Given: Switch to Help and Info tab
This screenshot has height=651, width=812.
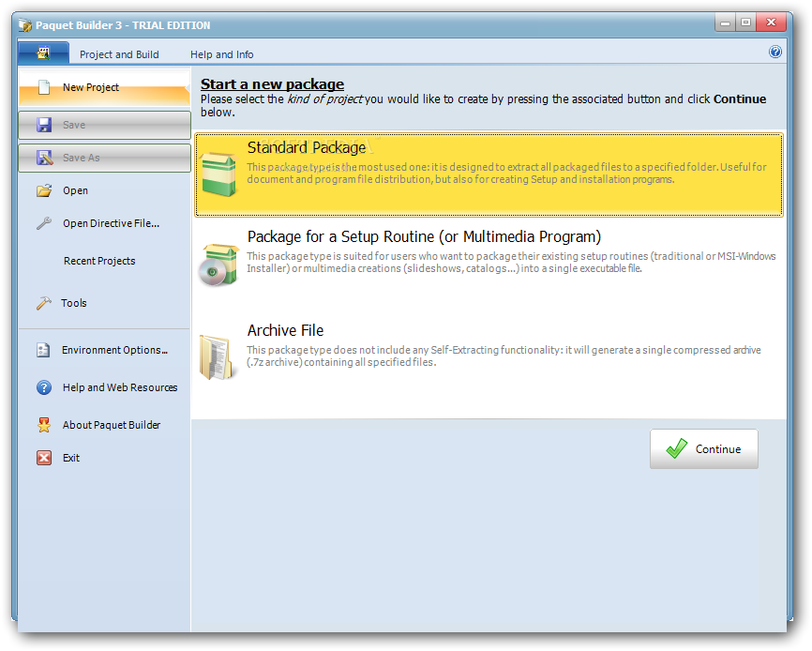Looking at the screenshot, I should [x=221, y=54].
